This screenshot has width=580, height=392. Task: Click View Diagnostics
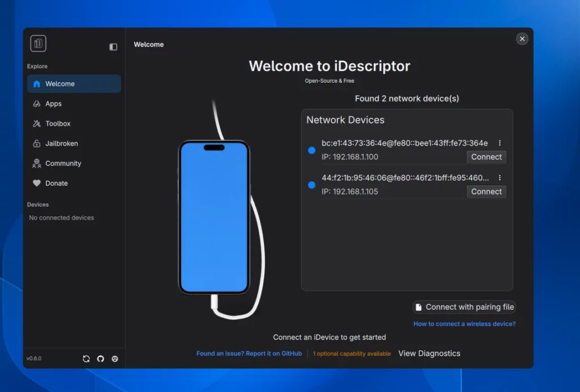pyautogui.click(x=429, y=353)
